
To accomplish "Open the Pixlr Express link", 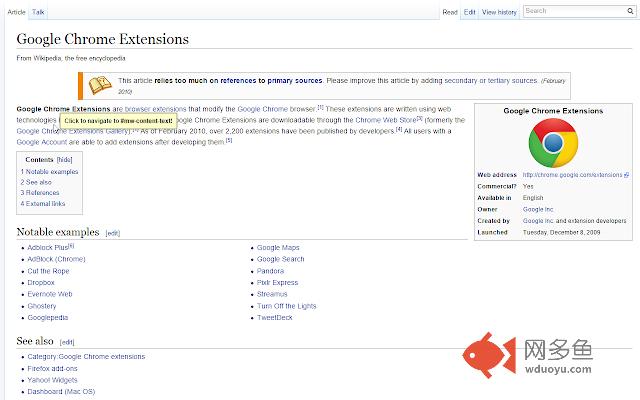I will [278, 283].
